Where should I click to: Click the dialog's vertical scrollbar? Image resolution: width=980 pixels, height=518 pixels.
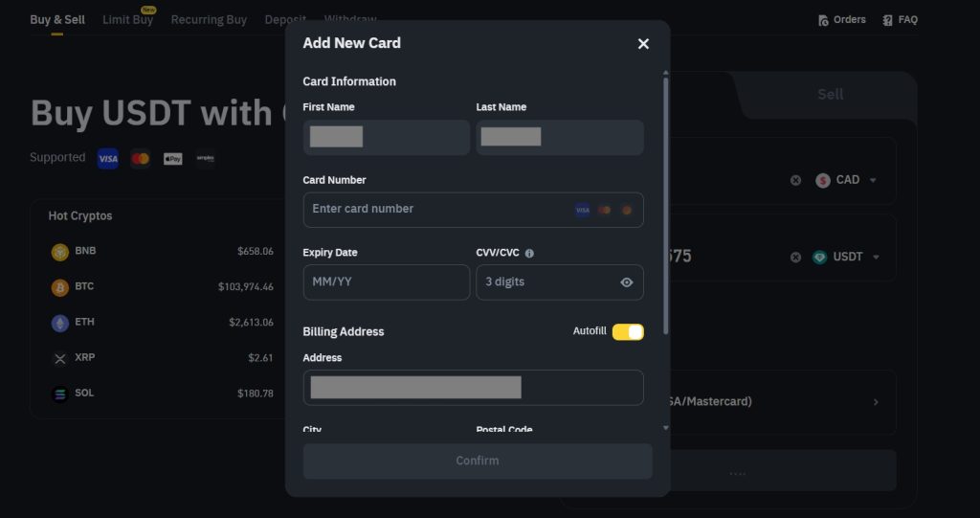[x=666, y=205]
